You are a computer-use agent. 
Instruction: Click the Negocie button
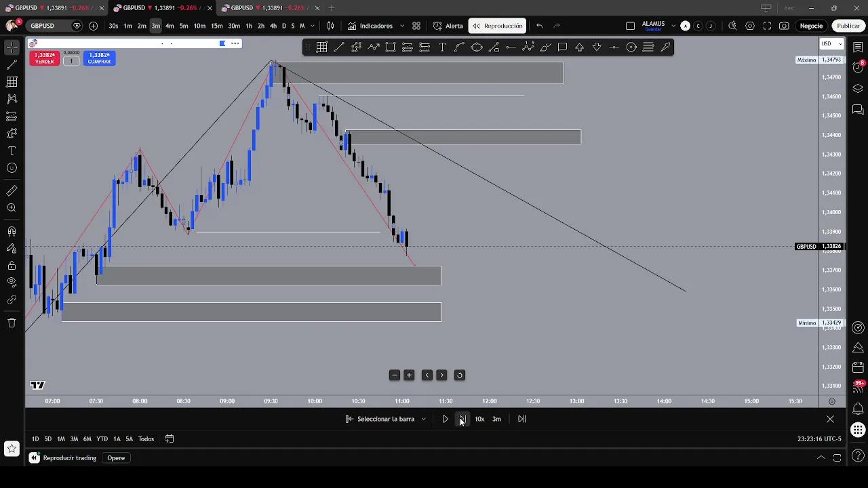811,26
